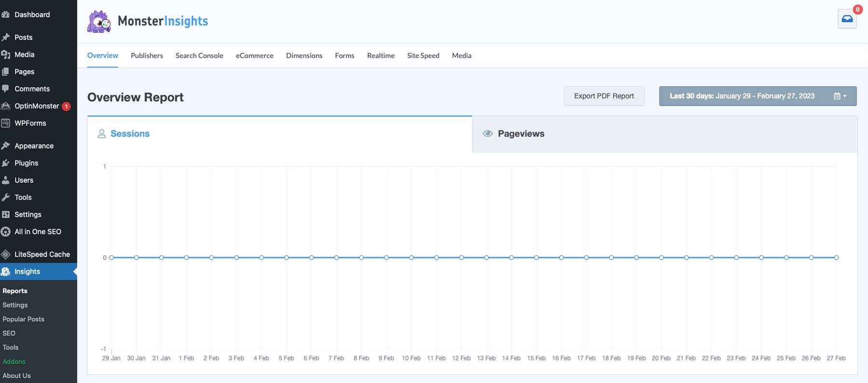
Task: Open Dashboard from the sidebar icon
Action: pos(6,14)
